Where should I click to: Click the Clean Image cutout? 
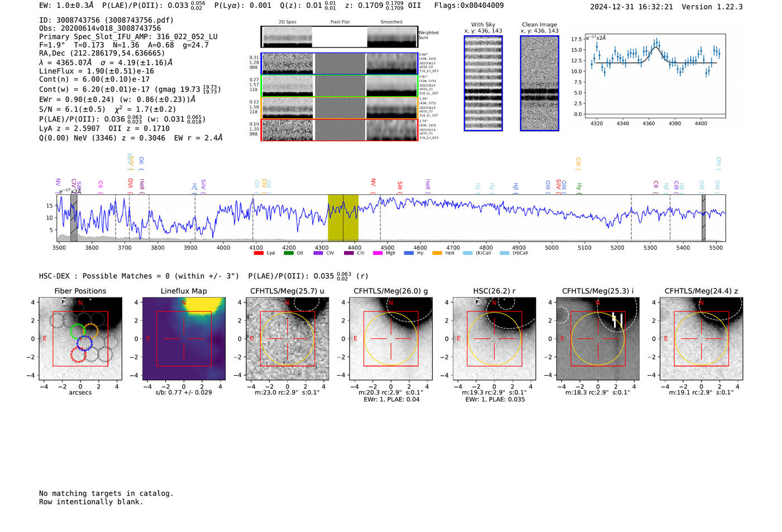pyautogui.click(x=540, y=83)
